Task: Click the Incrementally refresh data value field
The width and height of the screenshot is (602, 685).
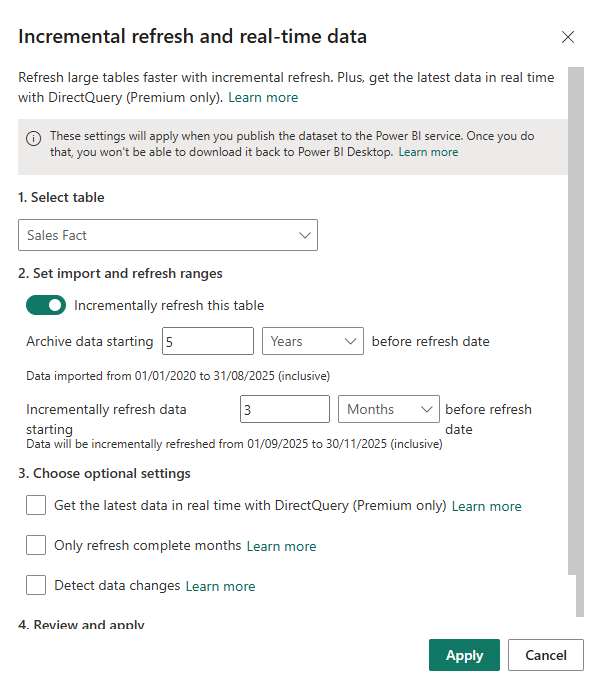Action: tap(285, 409)
